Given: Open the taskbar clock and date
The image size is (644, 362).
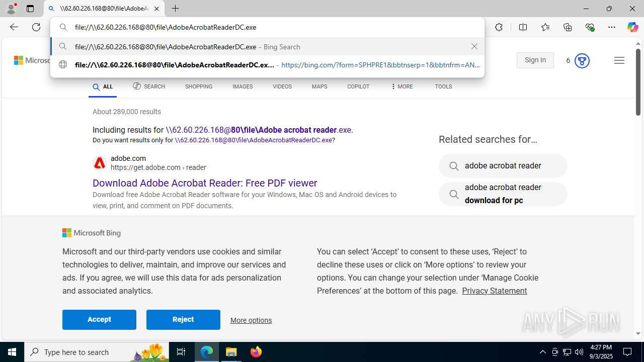Looking at the screenshot, I should (601, 352).
